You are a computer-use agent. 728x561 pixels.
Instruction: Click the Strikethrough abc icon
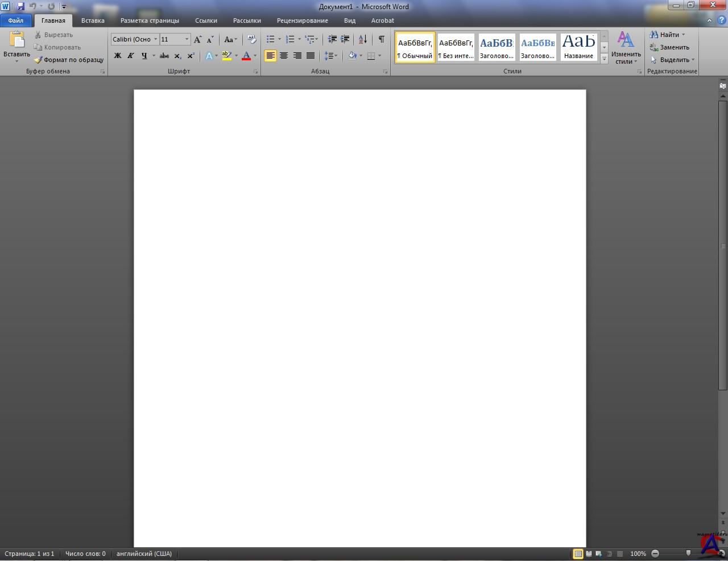164,56
